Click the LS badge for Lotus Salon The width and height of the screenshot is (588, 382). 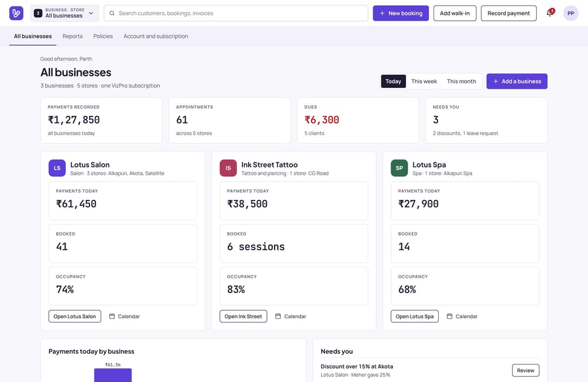57,168
